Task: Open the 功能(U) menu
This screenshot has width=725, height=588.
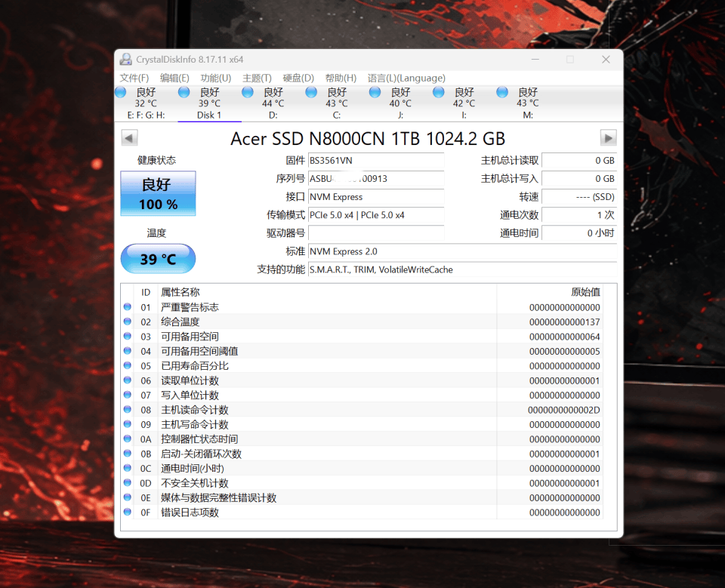Action: (217, 78)
